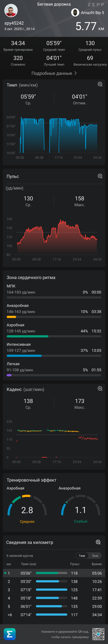Image resolution: width=108 pixels, height=644 pixels.
Task: Select the lap row for kilometer 4
Action: pyautogui.click(x=54, y=598)
